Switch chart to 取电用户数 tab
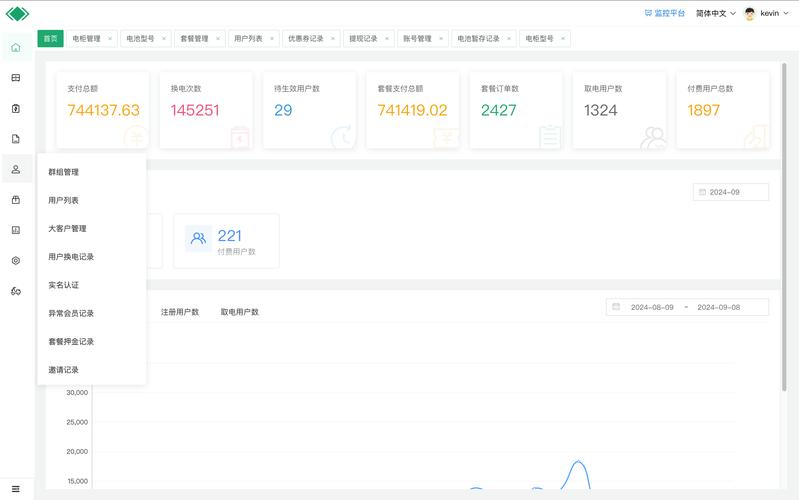Image resolution: width=799 pixels, height=500 pixels. (239, 312)
